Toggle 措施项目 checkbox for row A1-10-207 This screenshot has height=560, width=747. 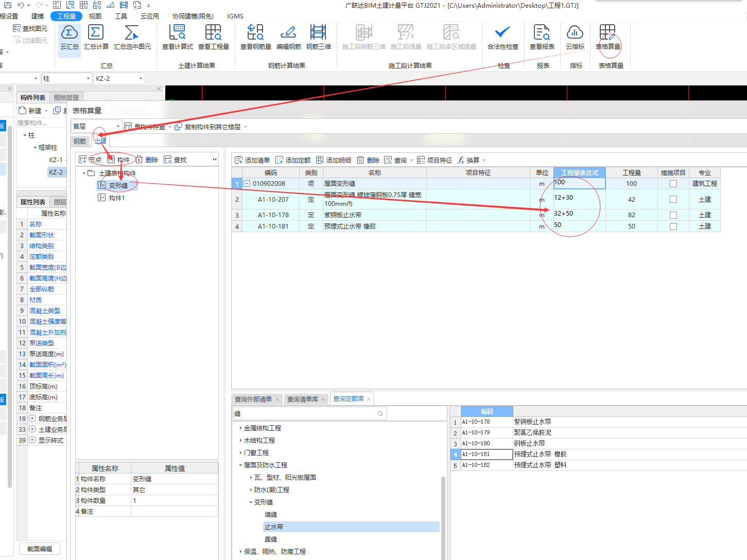coord(673,199)
